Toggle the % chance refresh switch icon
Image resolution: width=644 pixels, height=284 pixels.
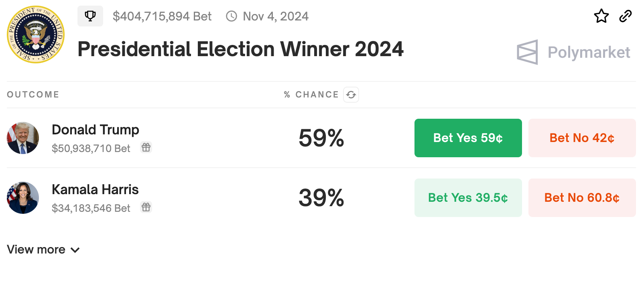pyautogui.click(x=351, y=95)
